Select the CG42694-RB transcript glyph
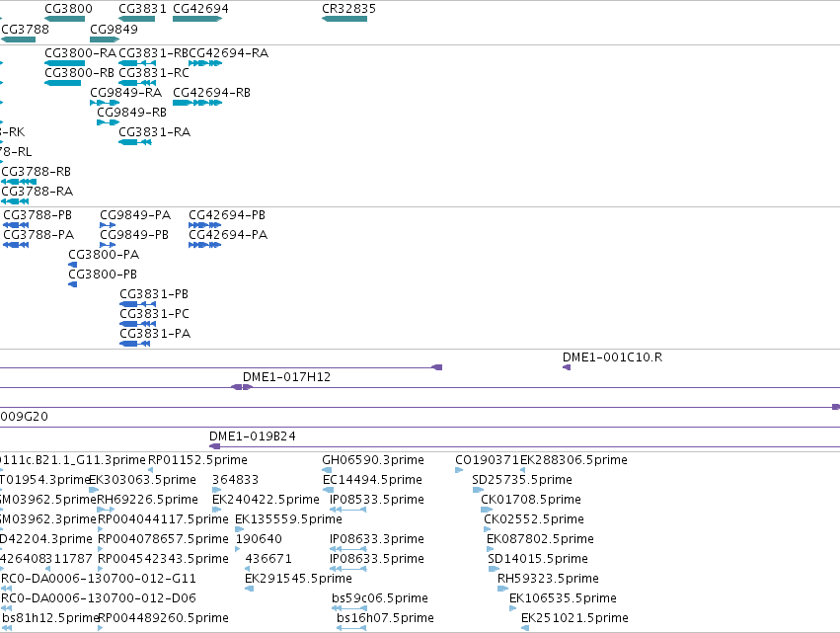The height and width of the screenshot is (633, 840). pos(197,103)
